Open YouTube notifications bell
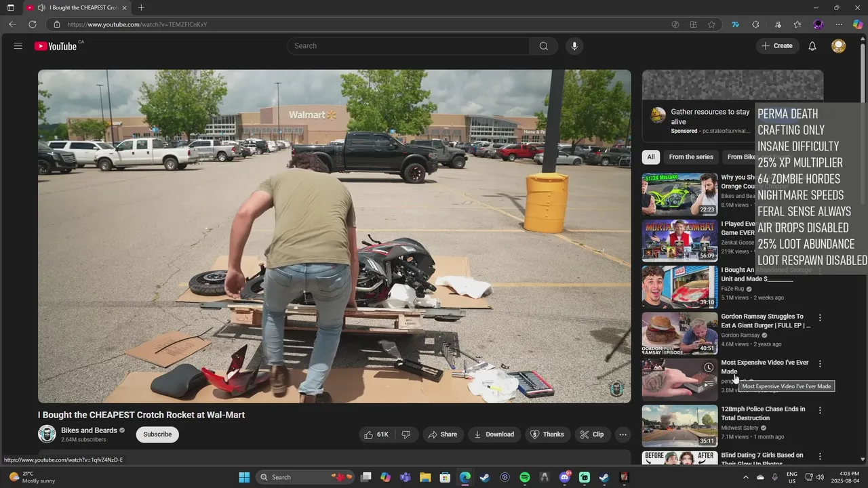 [812, 46]
